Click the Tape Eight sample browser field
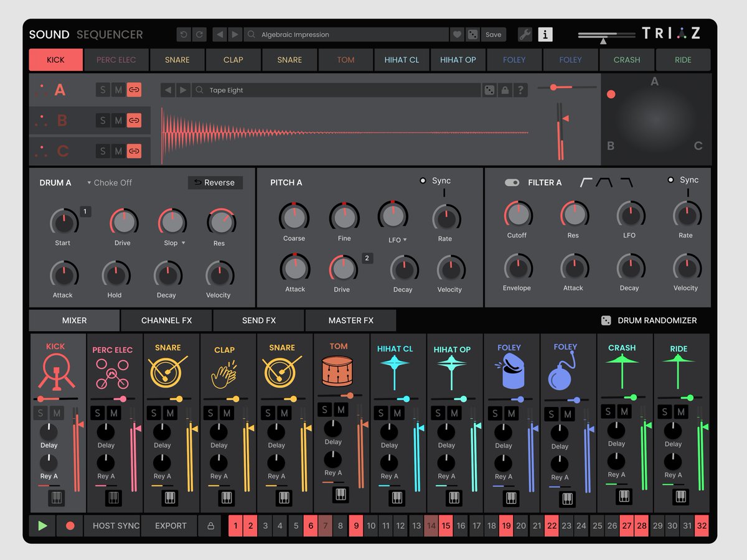 (x=336, y=90)
